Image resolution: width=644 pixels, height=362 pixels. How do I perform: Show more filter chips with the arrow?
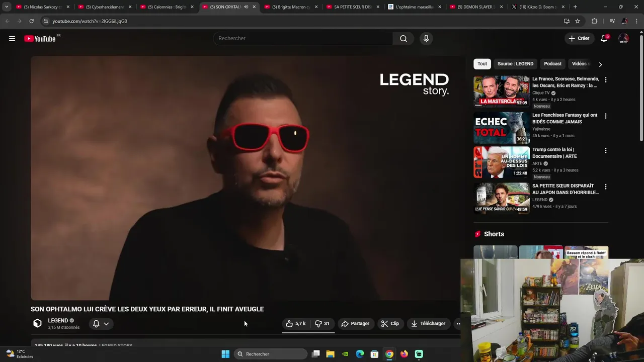600,64
